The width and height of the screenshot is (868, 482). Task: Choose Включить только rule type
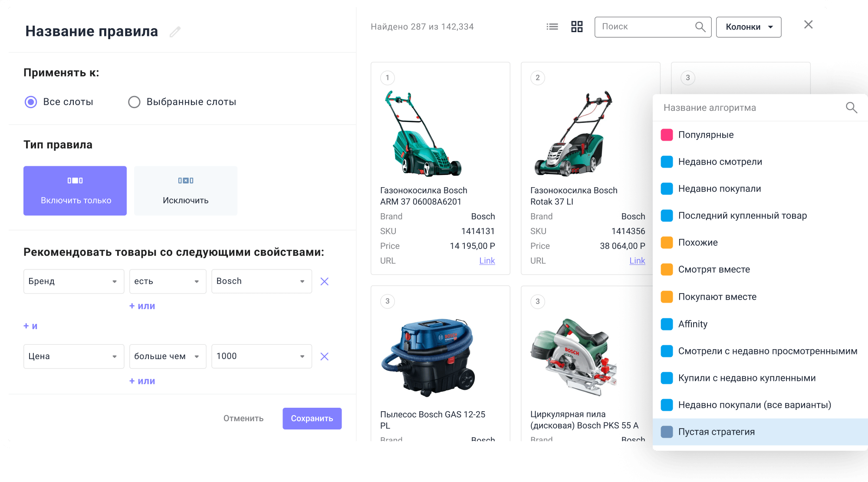[x=75, y=191]
